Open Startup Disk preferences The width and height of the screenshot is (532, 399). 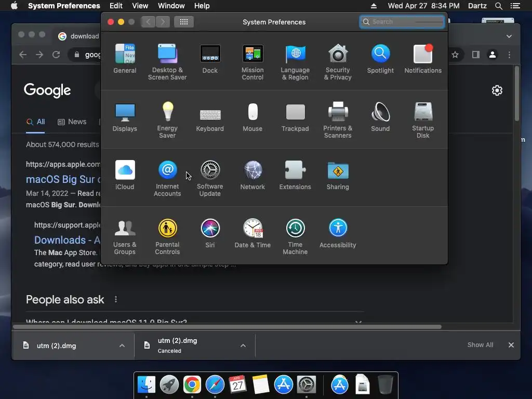click(x=423, y=120)
